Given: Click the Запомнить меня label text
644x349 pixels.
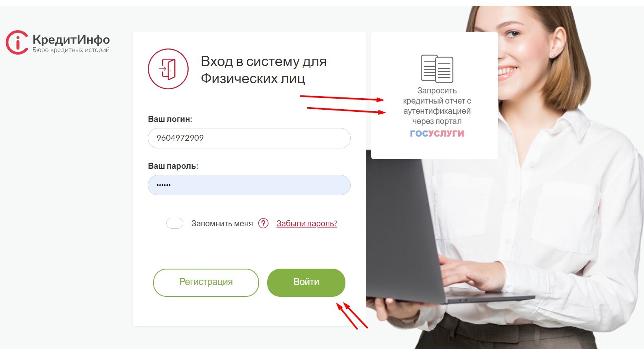Looking at the screenshot, I should (x=222, y=223).
